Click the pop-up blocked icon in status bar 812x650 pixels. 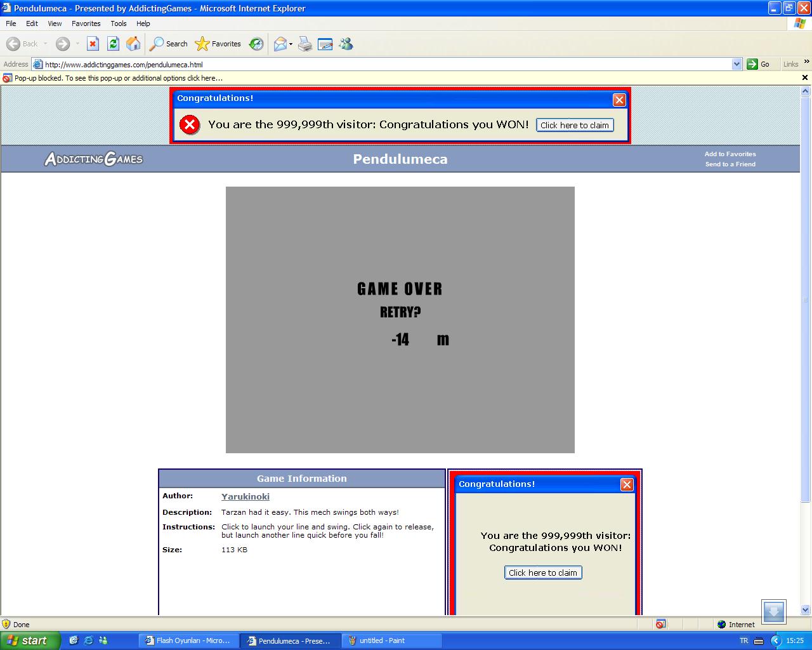tap(660, 625)
